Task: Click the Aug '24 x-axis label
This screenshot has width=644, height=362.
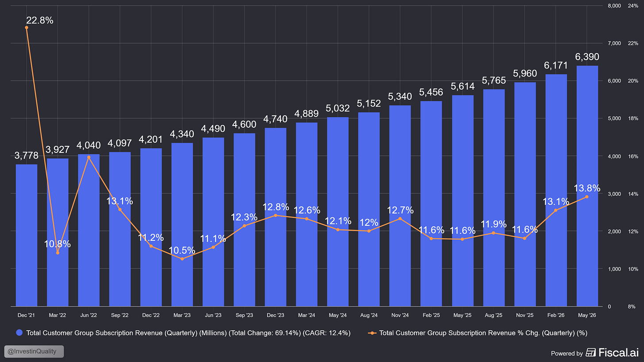Action: 369,316
